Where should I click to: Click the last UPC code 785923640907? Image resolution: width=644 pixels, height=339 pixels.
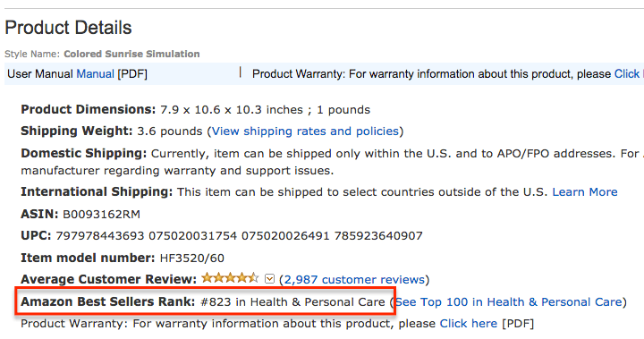pos(378,236)
